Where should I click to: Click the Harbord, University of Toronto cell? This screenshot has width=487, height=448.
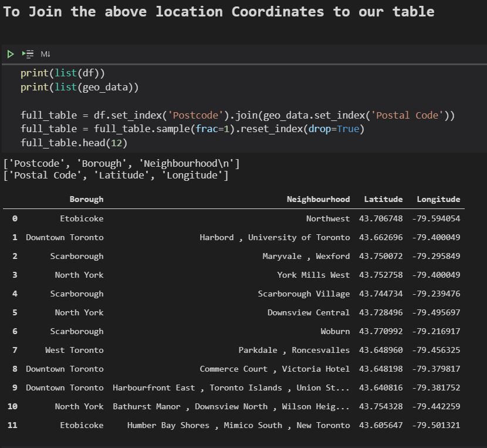(275, 238)
